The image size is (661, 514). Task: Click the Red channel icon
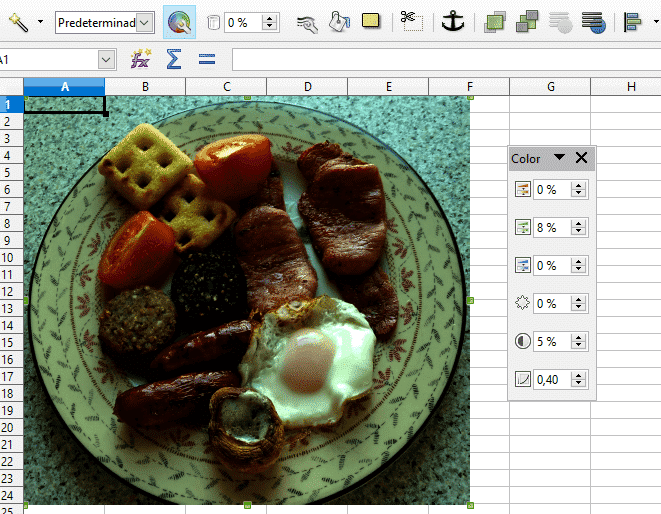[523, 189]
